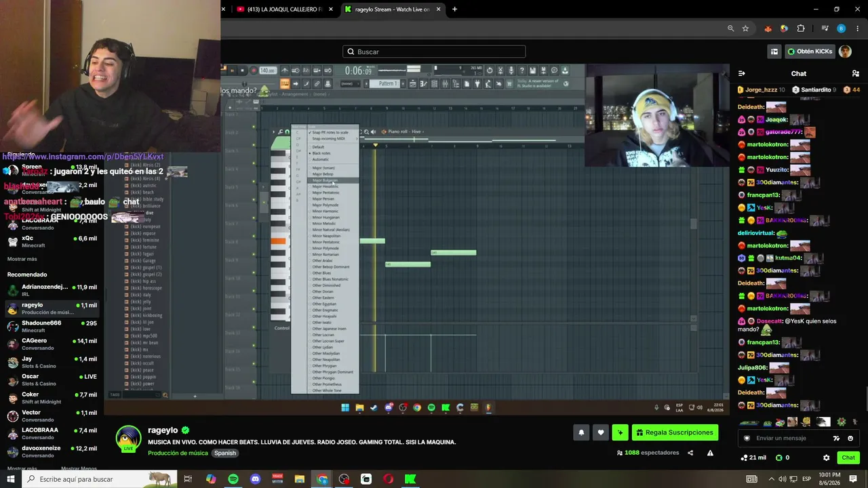Open the LACOBRAAA channel below Vector
The image size is (868, 488).
click(x=52, y=433)
